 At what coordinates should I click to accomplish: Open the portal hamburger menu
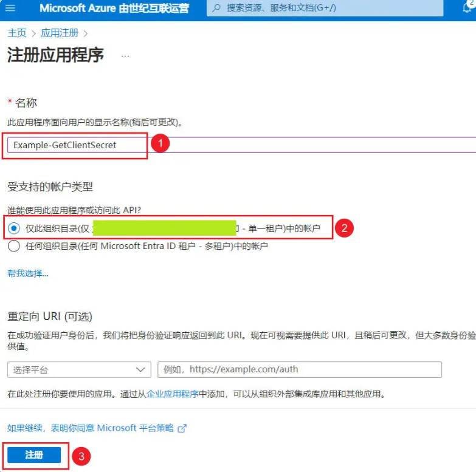pos(10,9)
